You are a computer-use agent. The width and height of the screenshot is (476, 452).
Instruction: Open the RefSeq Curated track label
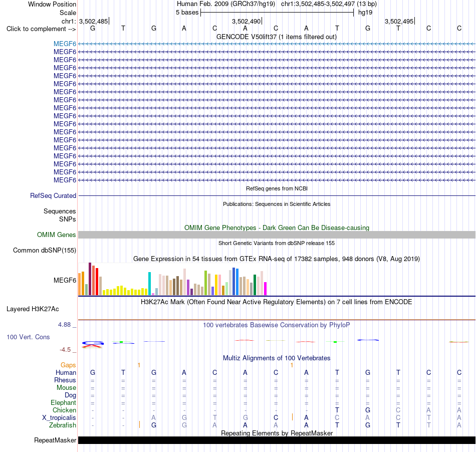click(x=53, y=196)
